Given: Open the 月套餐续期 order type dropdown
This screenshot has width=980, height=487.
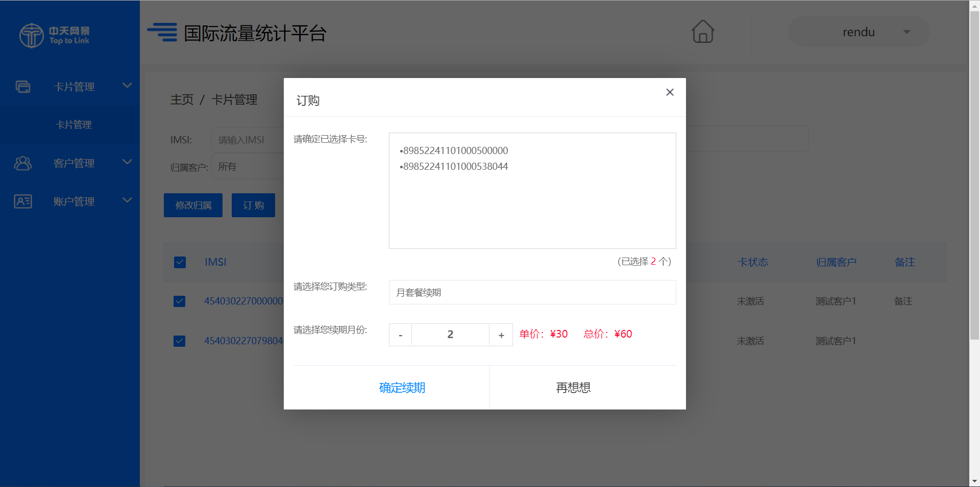Looking at the screenshot, I should [532, 292].
